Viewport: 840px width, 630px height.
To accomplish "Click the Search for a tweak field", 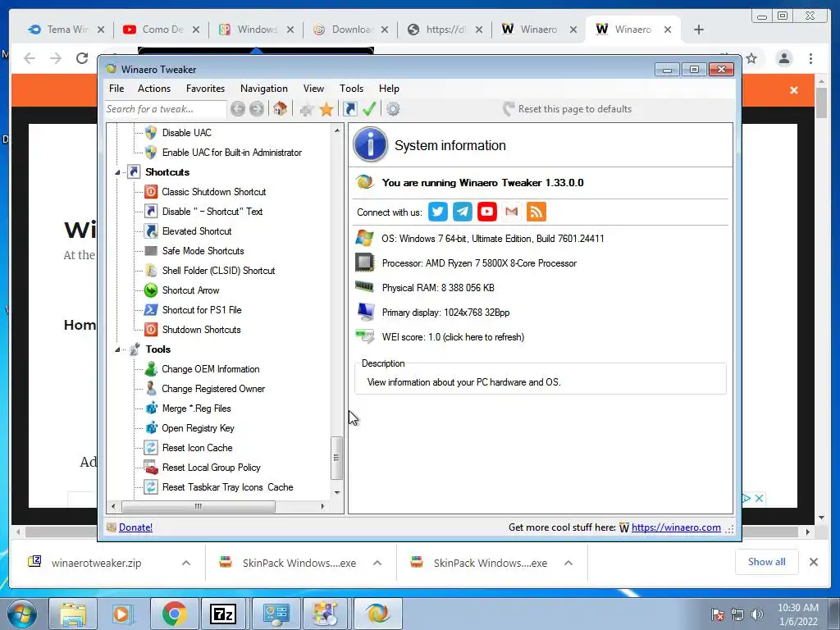I will pos(166,109).
